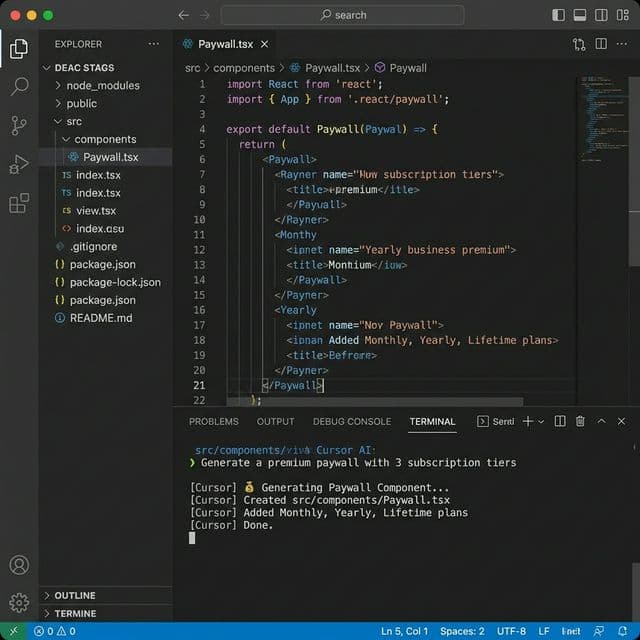
Task: Open the Customize Layout icon
Action: point(622,15)
